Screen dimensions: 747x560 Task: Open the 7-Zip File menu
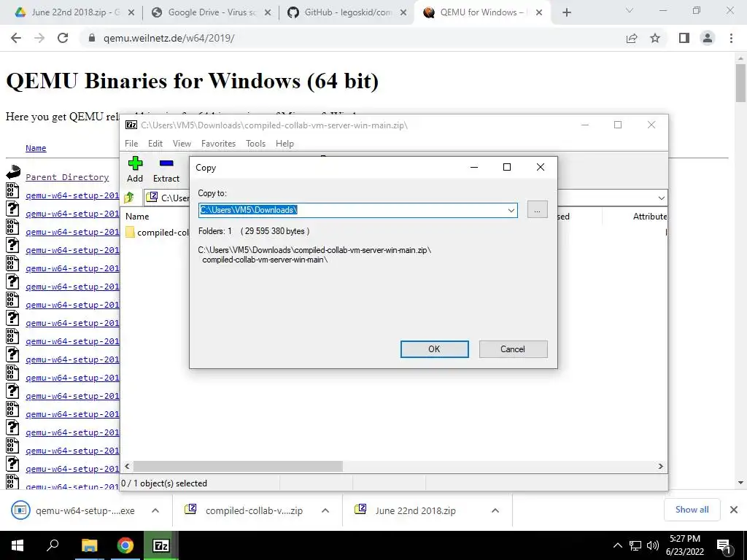(x=131, y=144)
